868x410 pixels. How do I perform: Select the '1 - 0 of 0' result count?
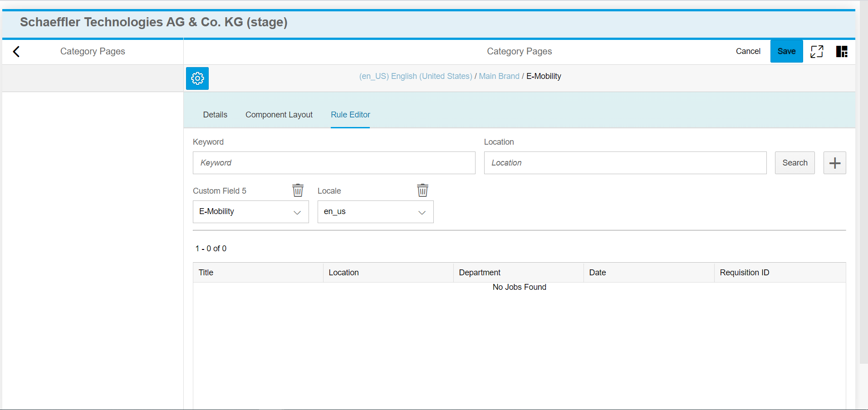click(x=211, y=249)
